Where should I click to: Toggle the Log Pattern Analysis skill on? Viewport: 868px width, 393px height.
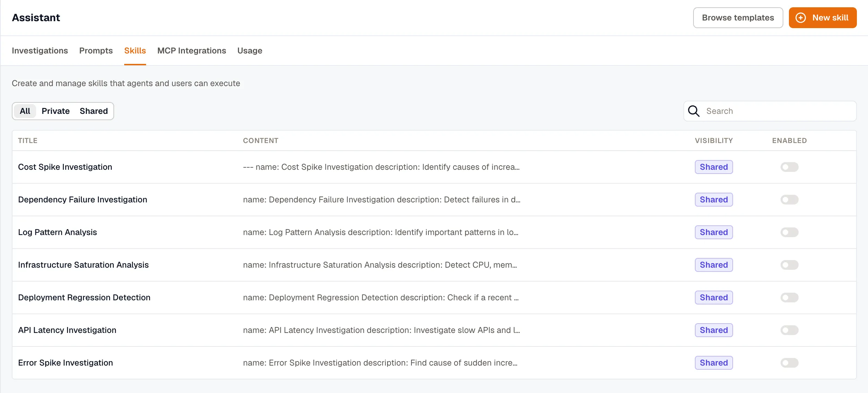click(789, 232)
